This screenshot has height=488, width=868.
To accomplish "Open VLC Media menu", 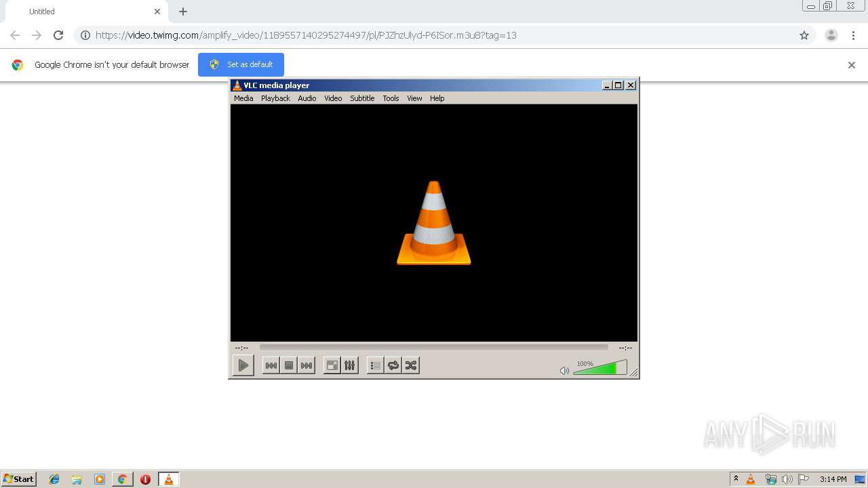I will point(243,98).
